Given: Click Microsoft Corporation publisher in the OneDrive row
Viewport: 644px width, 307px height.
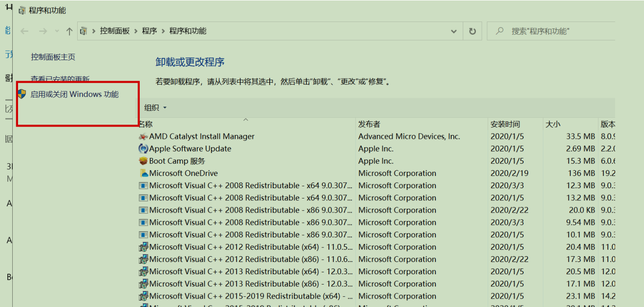Looking at the screenshot, I should pyautogui.click(x=397, y=173).
